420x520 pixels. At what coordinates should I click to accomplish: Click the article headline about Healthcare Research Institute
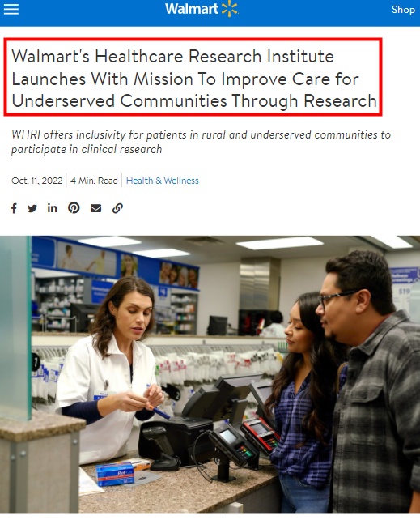click(193, 79)
